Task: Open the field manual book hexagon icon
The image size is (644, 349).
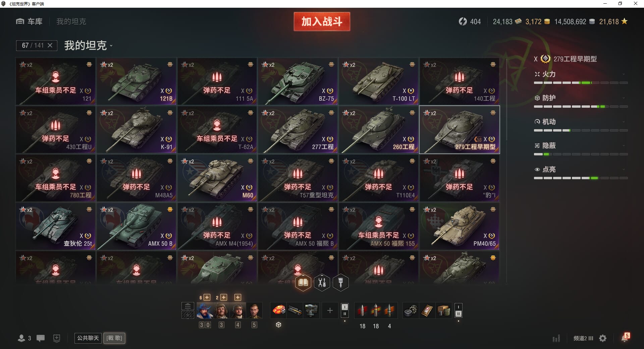Action: click(303, 283)
